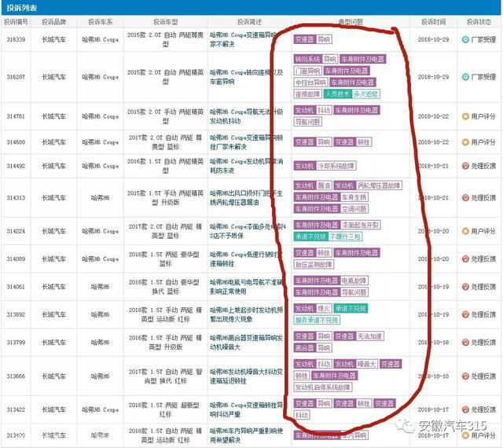Select the 投诉时间 column header
The width and height of the screenshot is (503, 448).
pyautogui.click(x=433, y=22)
